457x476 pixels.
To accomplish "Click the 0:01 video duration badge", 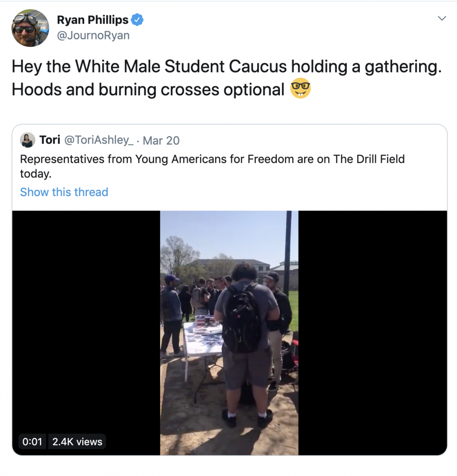I will point(33,442).
